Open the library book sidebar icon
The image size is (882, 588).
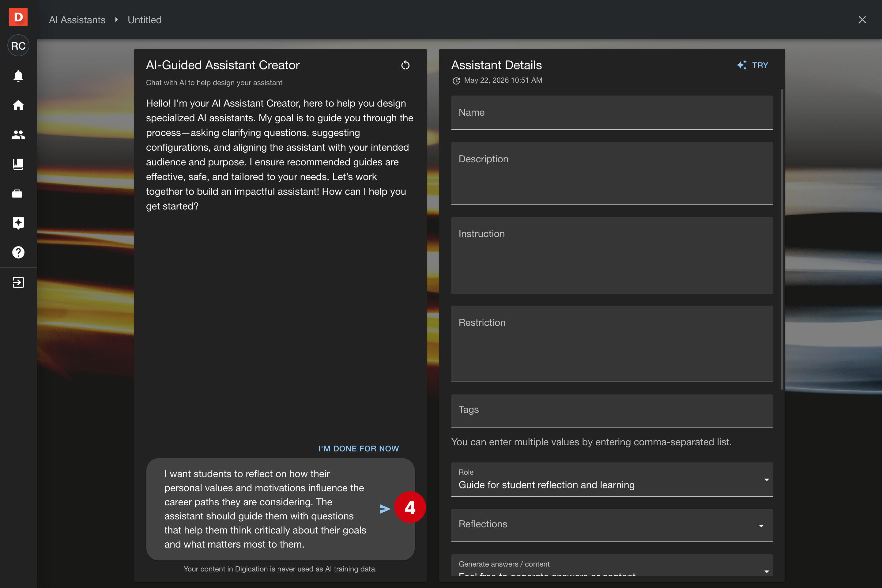(x=18, y=164)
